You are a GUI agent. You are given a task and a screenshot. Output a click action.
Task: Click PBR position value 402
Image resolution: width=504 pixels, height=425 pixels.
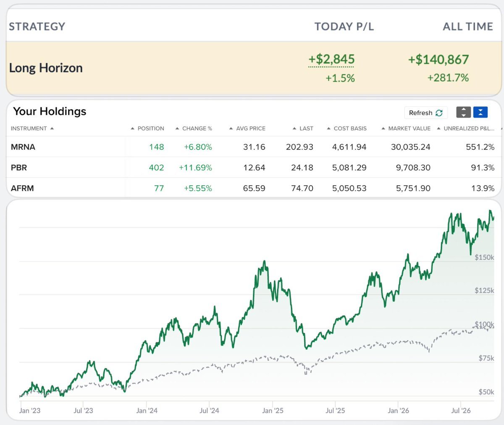(156, 168)
